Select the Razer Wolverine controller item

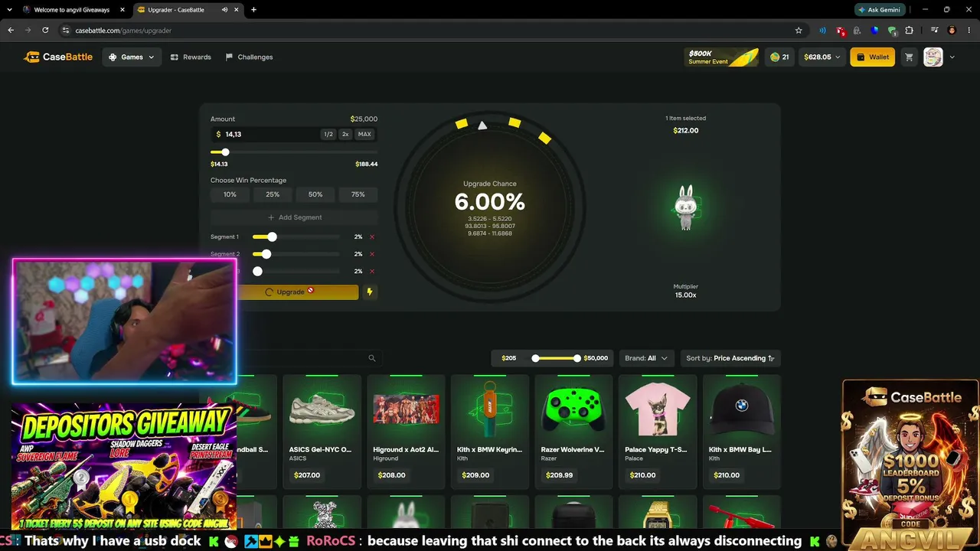click(573, 432)
